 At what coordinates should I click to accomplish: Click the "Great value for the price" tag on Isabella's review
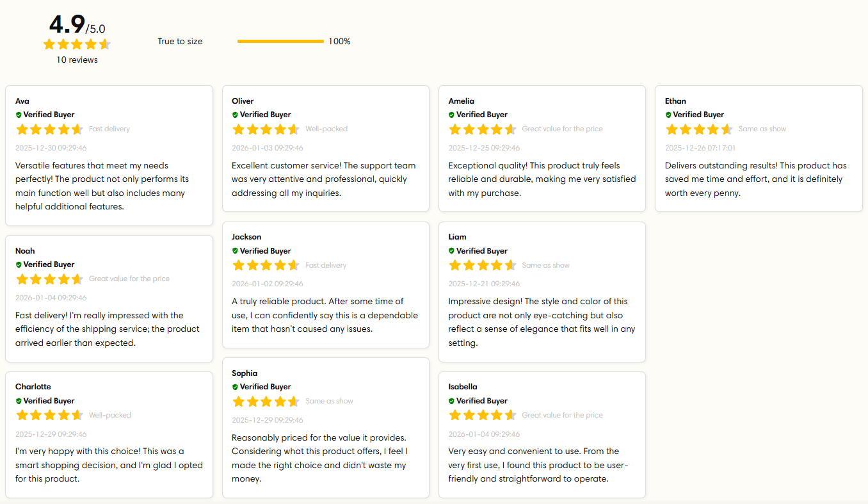(562, 415)
